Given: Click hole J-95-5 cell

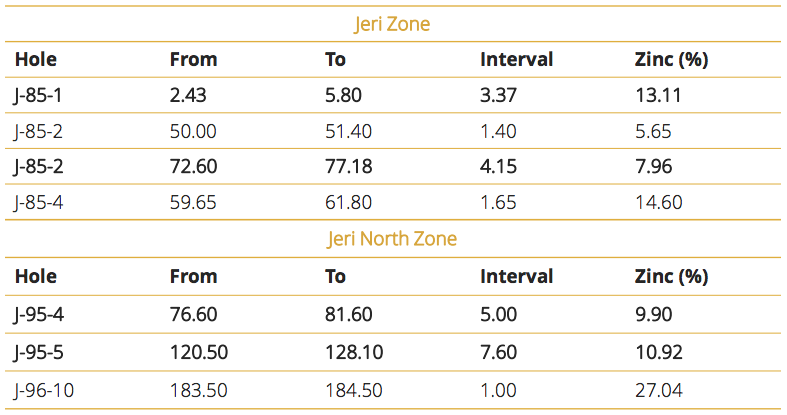Looking at the screenshot, I should pyautogui.click(x=39, y=352).
